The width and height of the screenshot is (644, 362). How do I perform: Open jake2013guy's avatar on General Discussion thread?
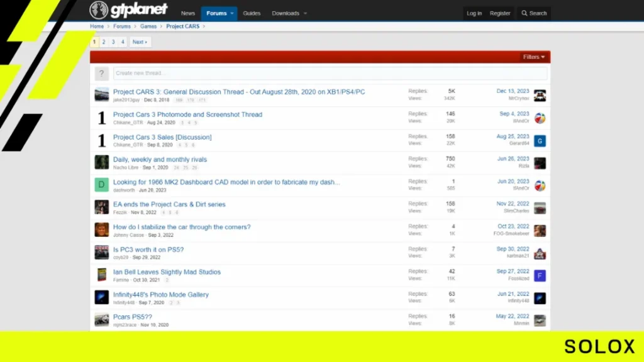click(101, 95)
